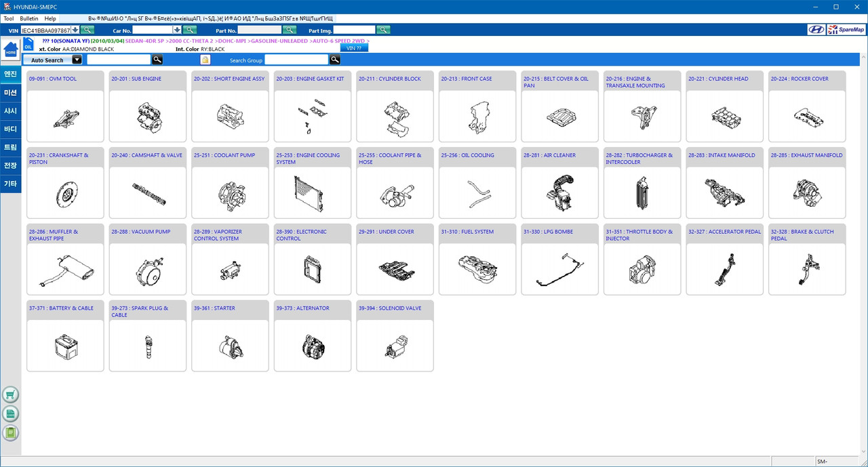868x467 pixels.
Task: Click the 39-273 : SPARK PLUG & CABLE label
Action: [140, 312]
